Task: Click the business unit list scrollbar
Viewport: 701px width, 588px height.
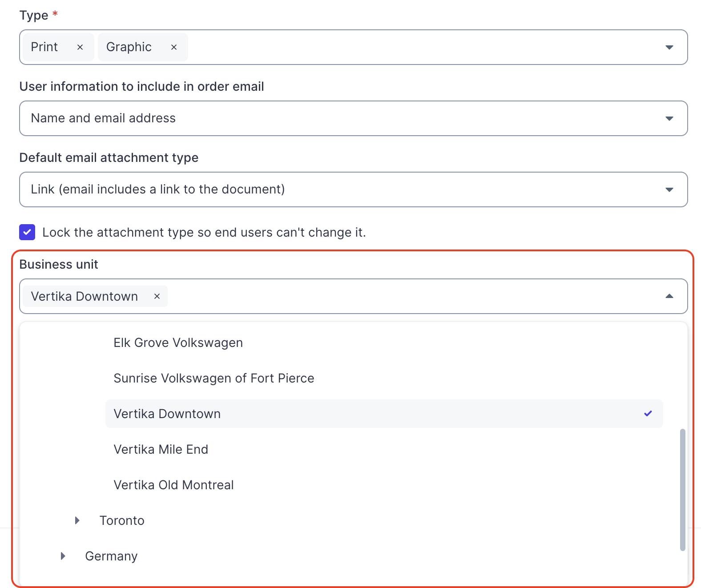Action: click(x=682, y=490)
